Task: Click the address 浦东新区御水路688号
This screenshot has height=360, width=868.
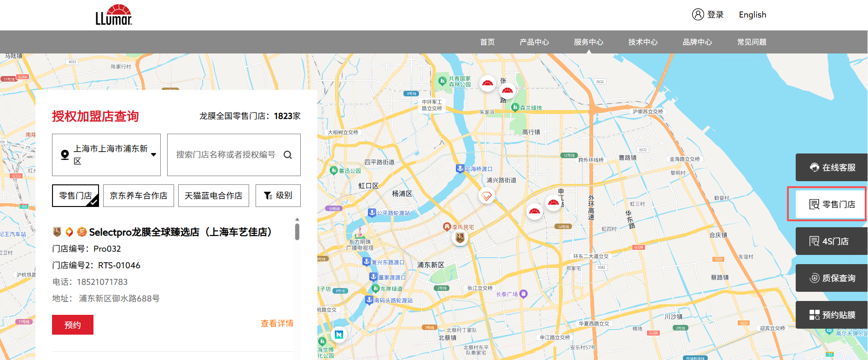Action: click(x=119, y=299)
